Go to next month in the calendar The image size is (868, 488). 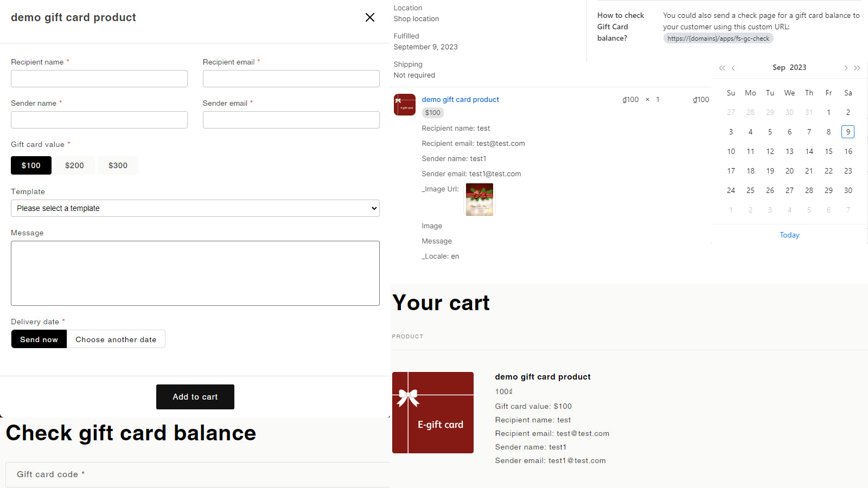tap(846, 68)
